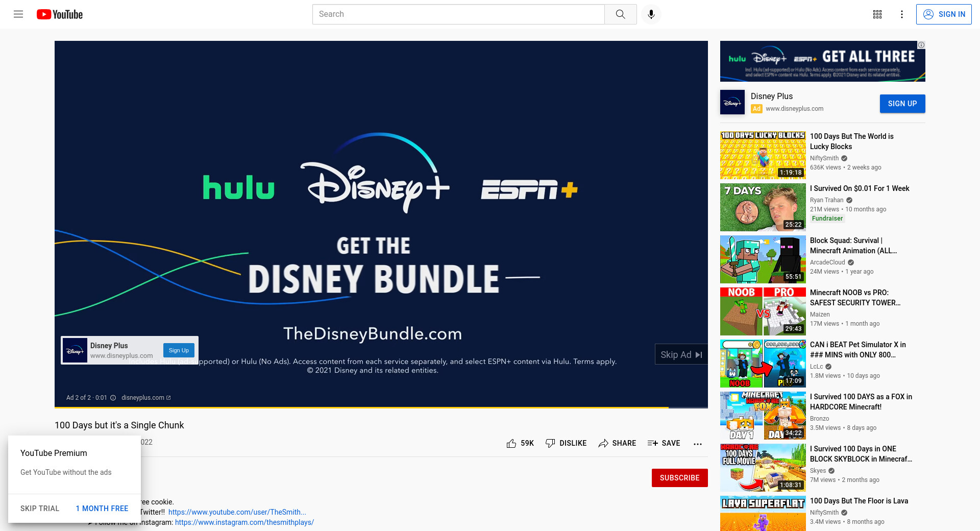This screenshot has width=980, height=531.
Task: Focus the Search input field
Action: (x=458, y=14)
